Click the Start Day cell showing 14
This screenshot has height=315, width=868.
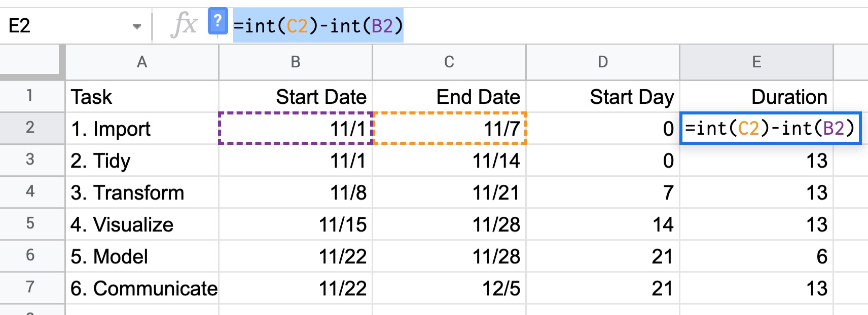(x=603, y=224)
